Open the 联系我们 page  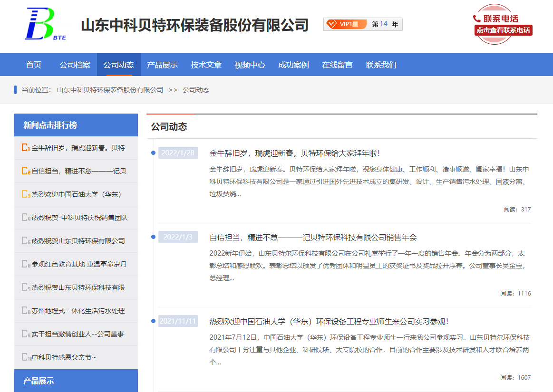click(x=381, y=65)
